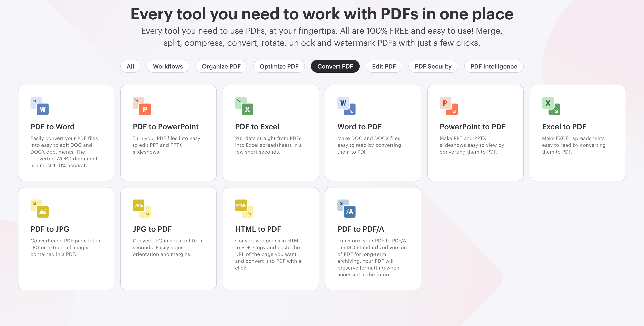The width and height of the screenshot is (644, 326).
Task: Click the JPG to PDF icon
Action: [x=142, y=209]
